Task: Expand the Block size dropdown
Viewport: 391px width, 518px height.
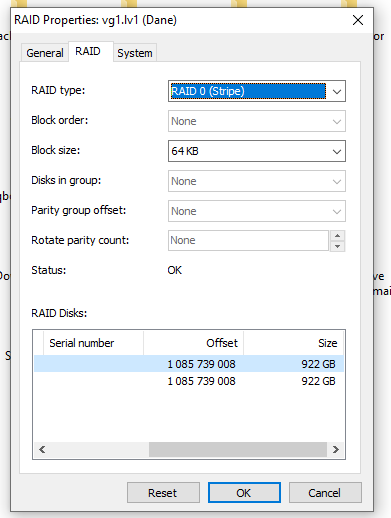Action: pos(257,151)
